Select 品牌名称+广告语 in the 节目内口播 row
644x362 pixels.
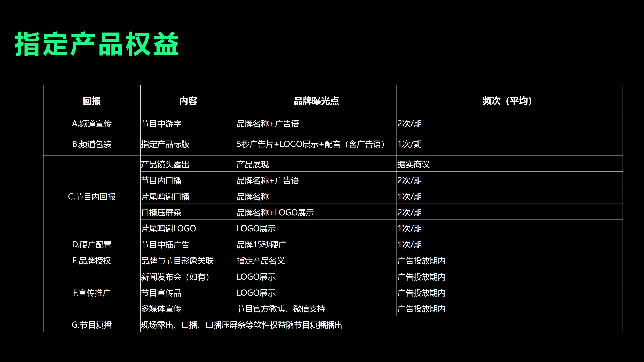(x=316, y=180)
